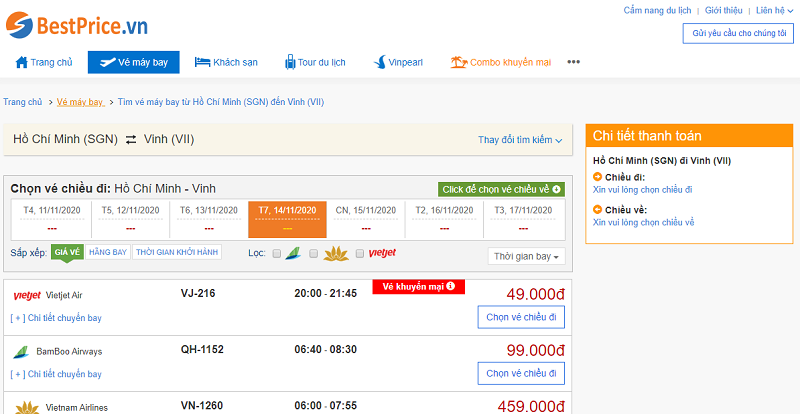Open the Thời gian bay dropdown

tap(526, 256)
